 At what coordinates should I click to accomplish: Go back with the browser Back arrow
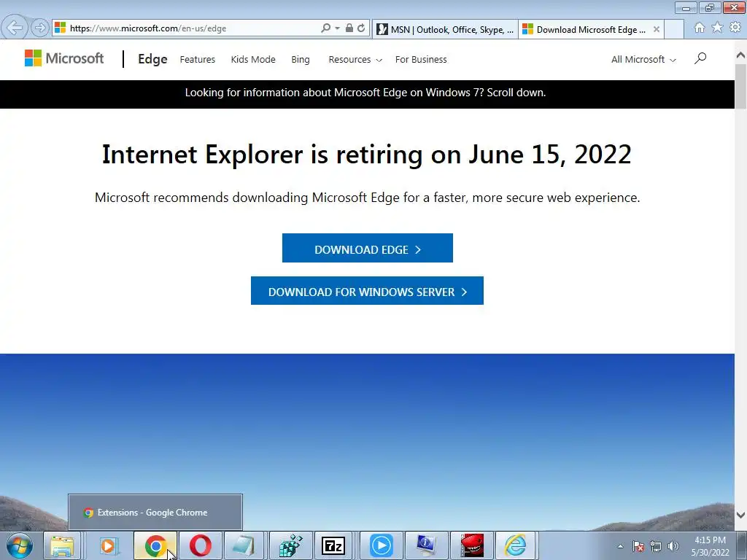coord(15,28)
